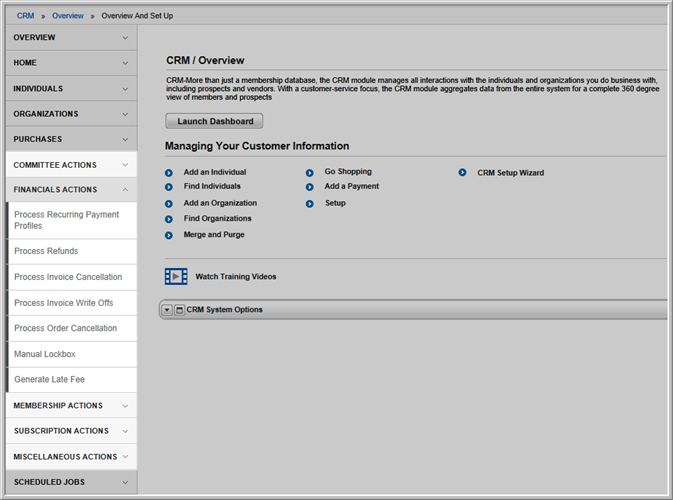The width and height of the screenshot is (673, 500).
Task: Click the Launch Dashboard button
Action: [214, 121]
